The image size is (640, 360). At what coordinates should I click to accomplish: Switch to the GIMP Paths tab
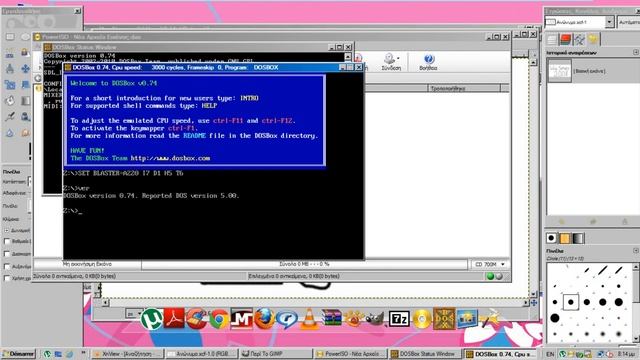(579, 40)
